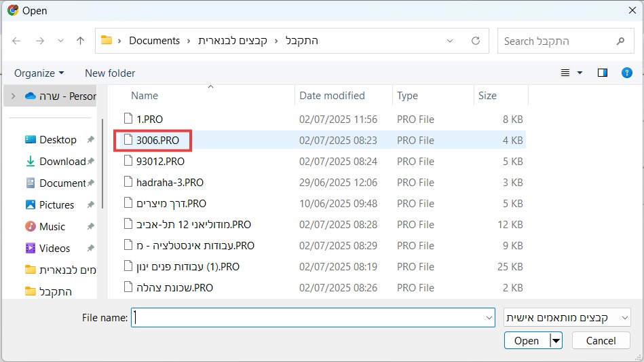The width and height of the screenshot is (644, 362).
Task: Select Pictures in the sidebar
Action: click(x=56, y=204)
